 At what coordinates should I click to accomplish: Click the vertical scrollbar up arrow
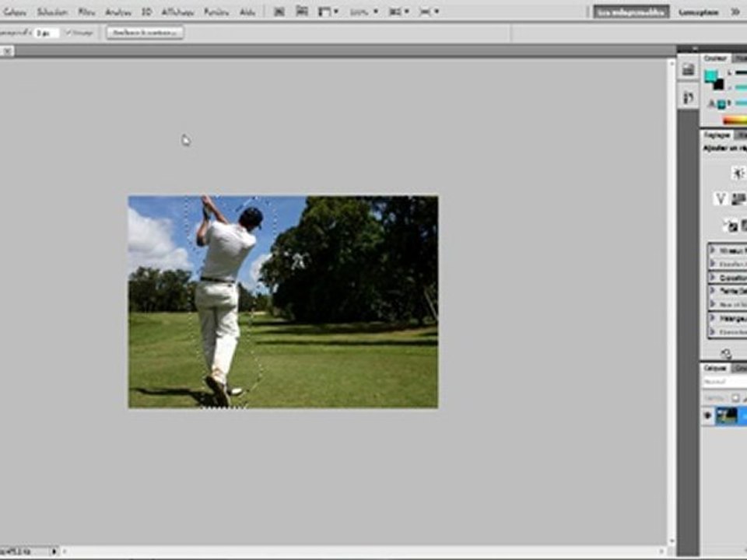(x=672, y=62)
